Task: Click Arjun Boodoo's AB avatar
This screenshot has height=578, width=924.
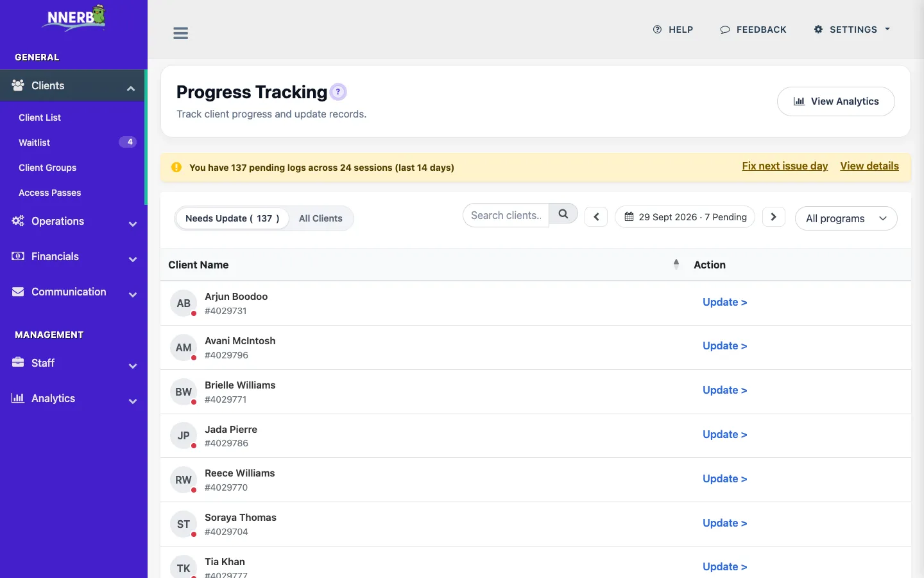Action: point(184,303)
